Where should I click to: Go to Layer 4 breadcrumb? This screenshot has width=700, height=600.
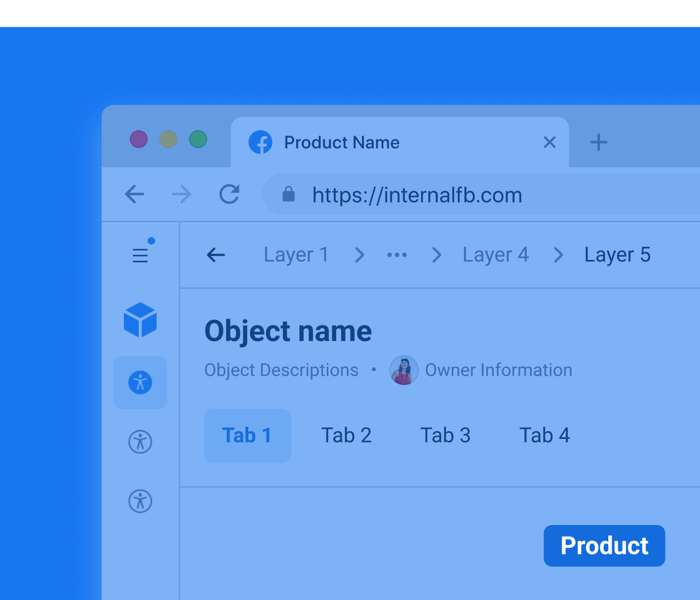point(496,255)
